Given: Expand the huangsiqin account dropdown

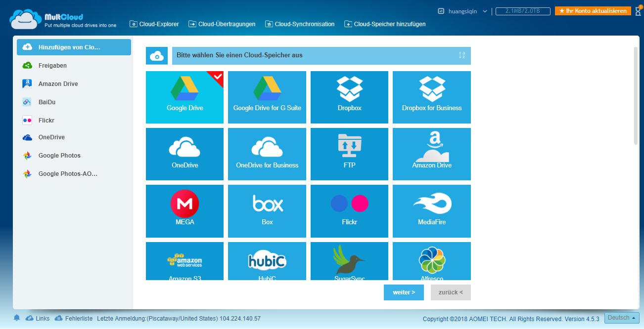Looking at the screenshot, I should 463,11.
